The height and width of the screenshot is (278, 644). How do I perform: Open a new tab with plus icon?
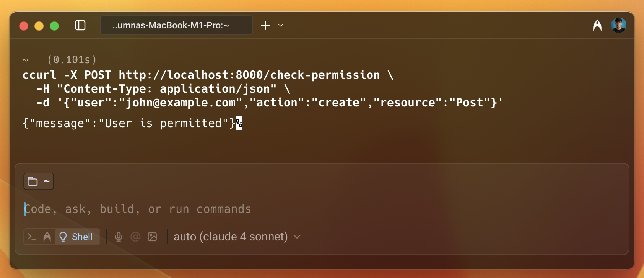(265, 25)
